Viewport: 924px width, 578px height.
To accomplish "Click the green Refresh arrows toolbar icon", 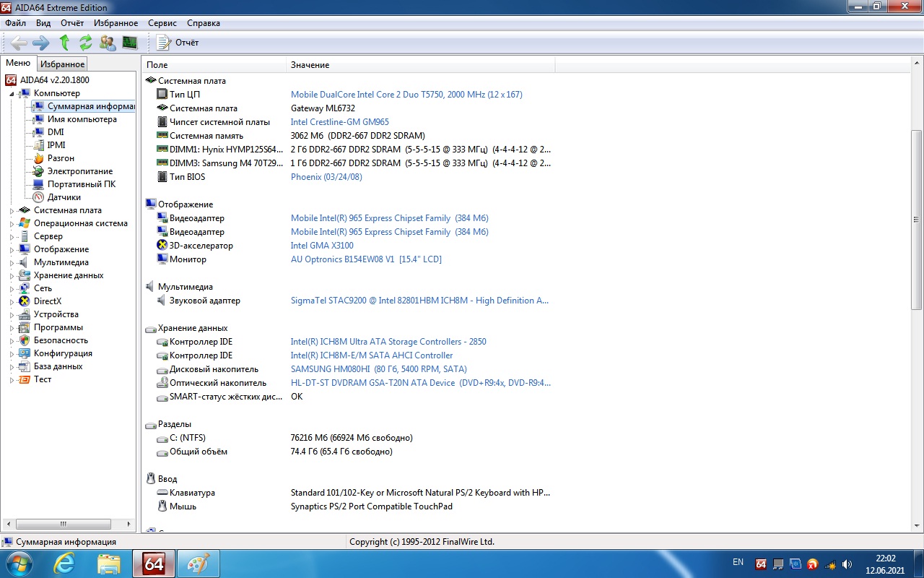I will click(86, 43).
